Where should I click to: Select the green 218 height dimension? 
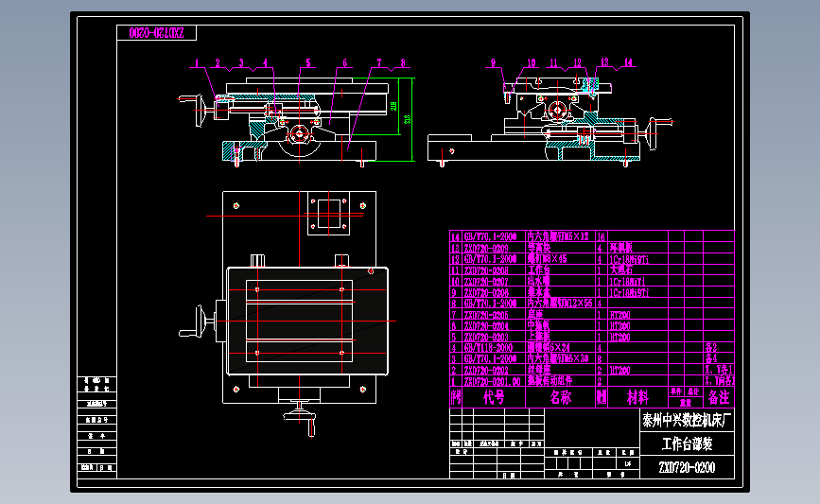tap(393, 106)
